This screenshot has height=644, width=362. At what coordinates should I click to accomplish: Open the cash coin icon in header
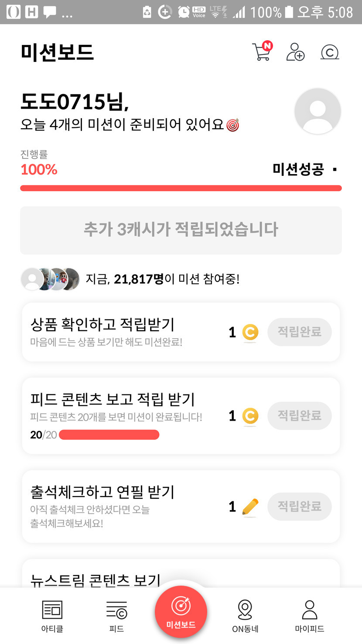tap(330, 52)
